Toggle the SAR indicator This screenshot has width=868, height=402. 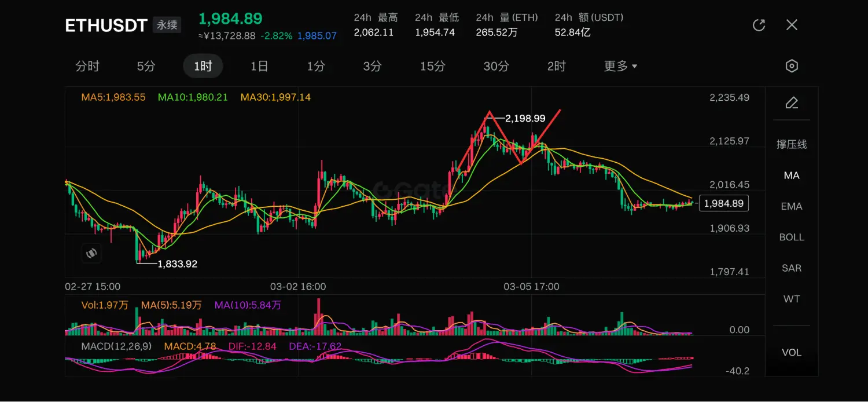click(x=792, y=268)
